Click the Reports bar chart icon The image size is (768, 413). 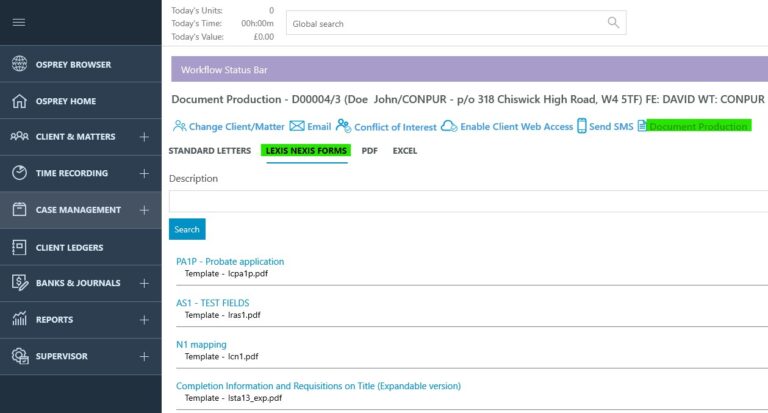19,319
